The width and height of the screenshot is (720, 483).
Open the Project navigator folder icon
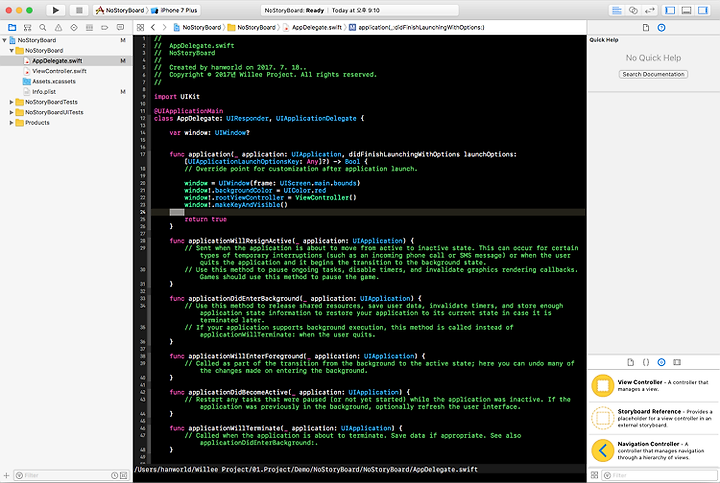(x=12, y=28)
